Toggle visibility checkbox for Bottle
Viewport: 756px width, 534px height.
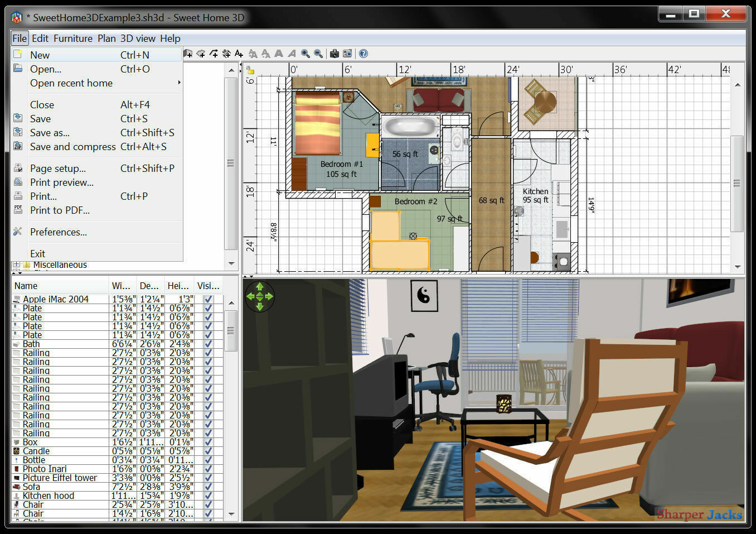[x=209, y=460]
